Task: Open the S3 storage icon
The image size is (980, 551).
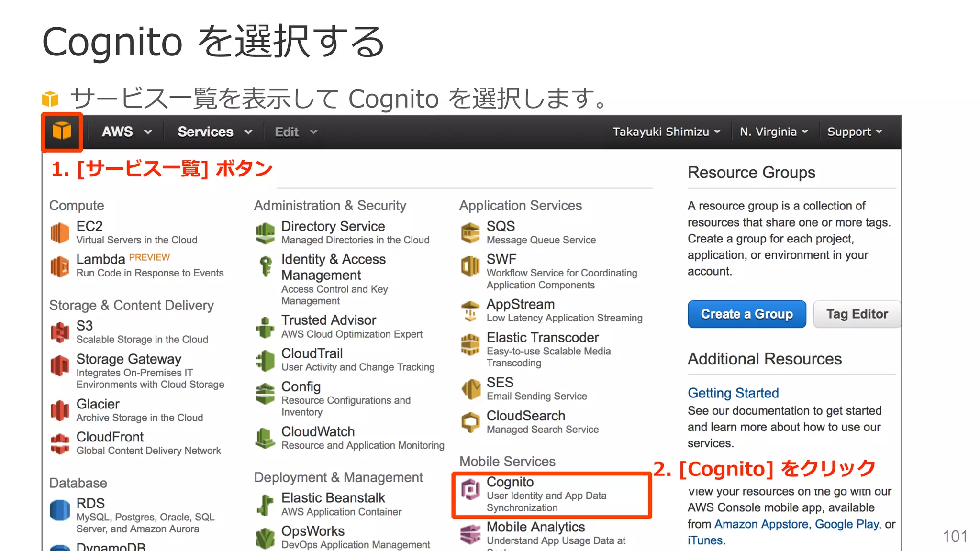Action: (60, 332)
